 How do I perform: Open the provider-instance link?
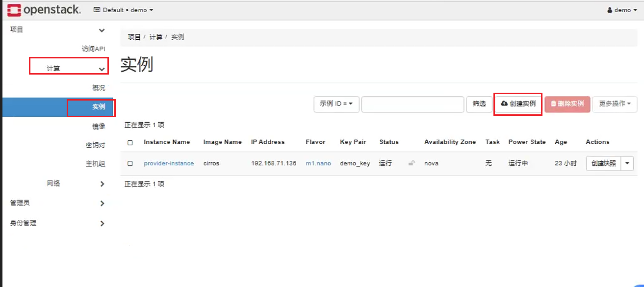[x=169, y=163]
